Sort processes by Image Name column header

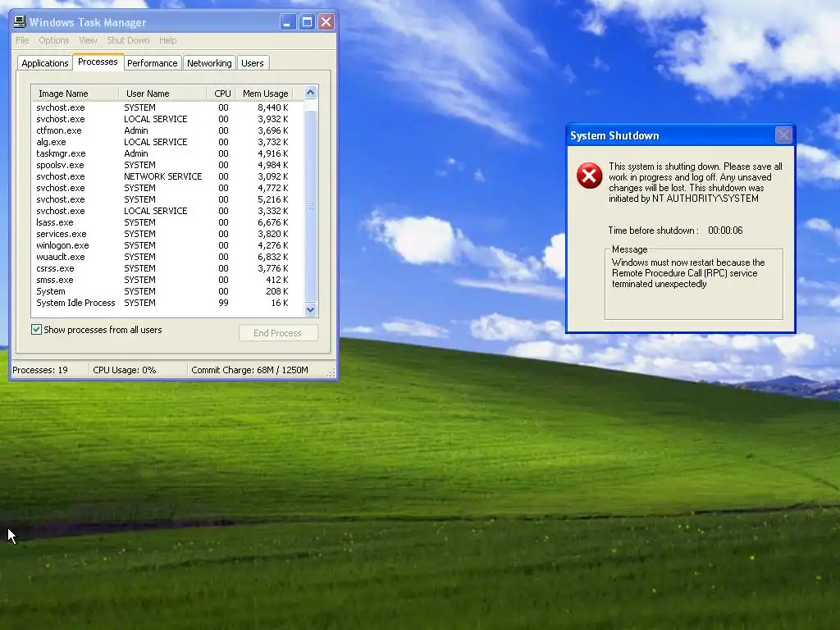[x=75, y=94]
